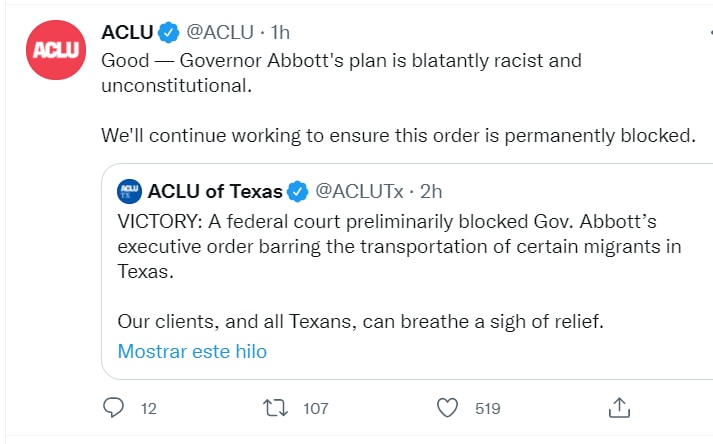This screenshot has width=713, height=444.
Task: Click the 2h quoted tweet timestamp
Action: tap(431, 190)
